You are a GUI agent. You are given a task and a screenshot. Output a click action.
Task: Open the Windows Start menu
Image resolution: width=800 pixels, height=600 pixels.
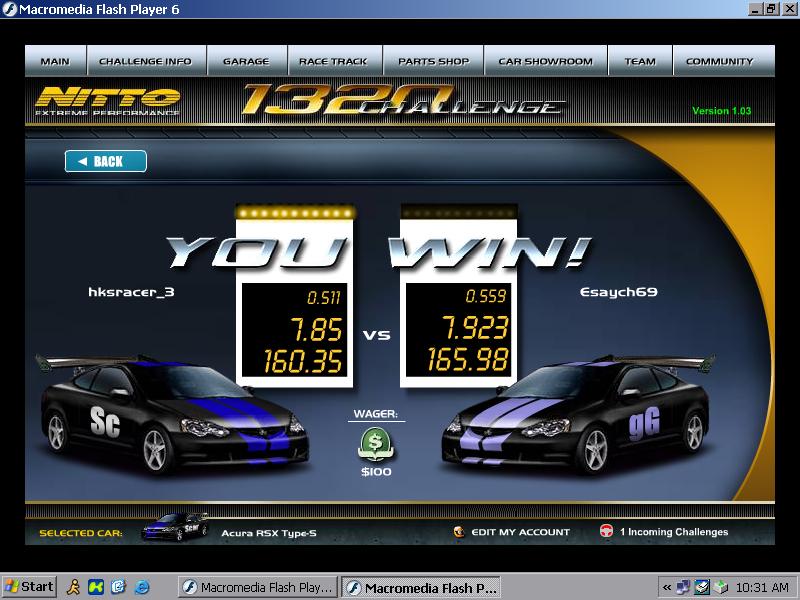pyautogui.click(x=29, y=587)
